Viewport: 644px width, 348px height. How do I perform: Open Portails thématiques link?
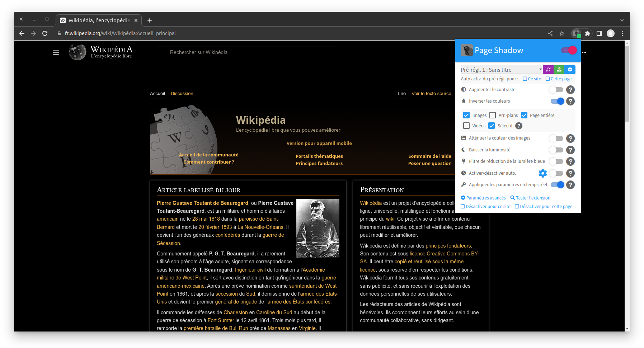click(319, 156)
